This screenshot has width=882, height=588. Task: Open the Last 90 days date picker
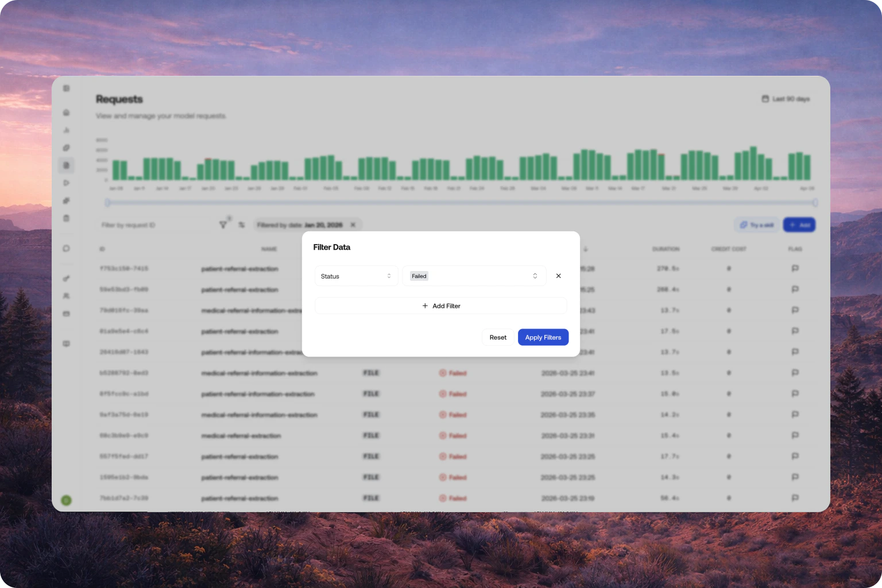click(786, 99)
